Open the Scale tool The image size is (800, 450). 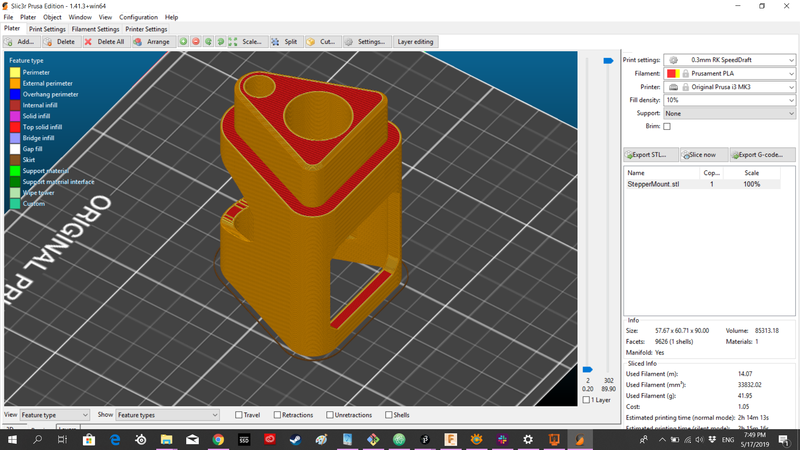(x=246, y=42)
